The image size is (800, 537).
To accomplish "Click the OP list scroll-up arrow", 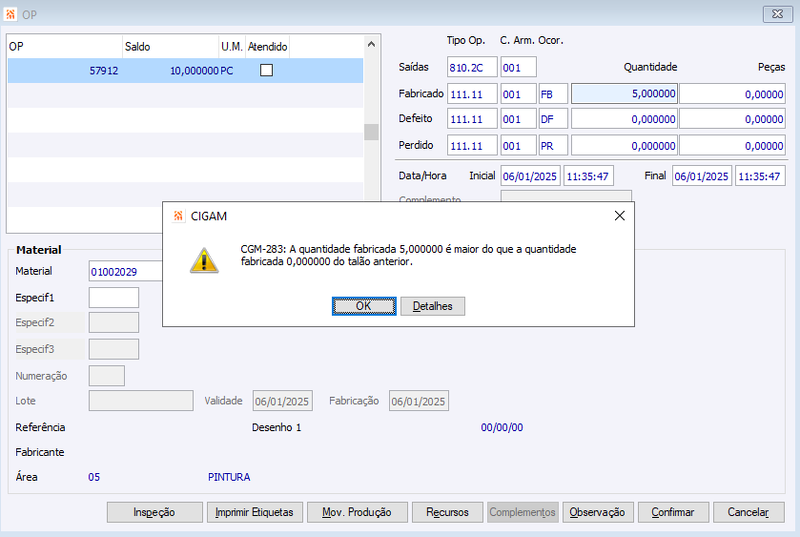I will (371, 45).
